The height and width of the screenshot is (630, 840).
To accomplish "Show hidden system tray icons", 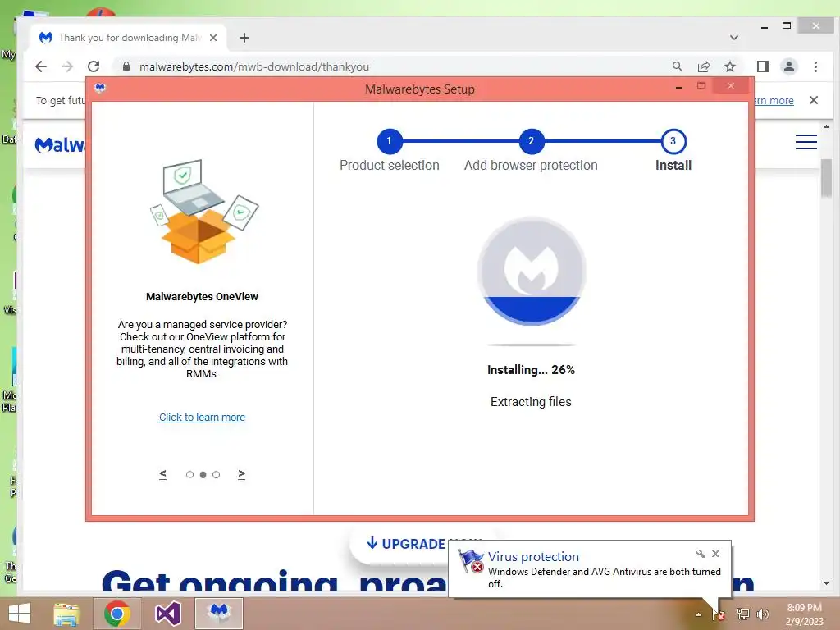I will (x=698, y=614).
